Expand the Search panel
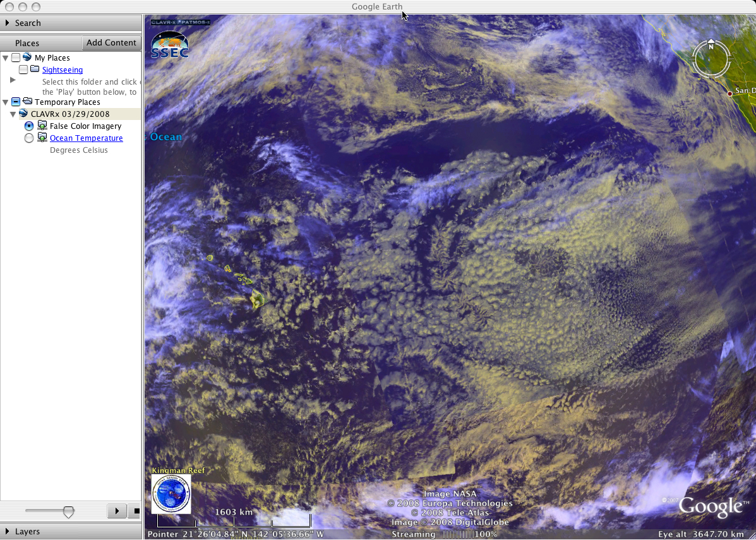This screenshot has height=540, width=756. [7, 23]
